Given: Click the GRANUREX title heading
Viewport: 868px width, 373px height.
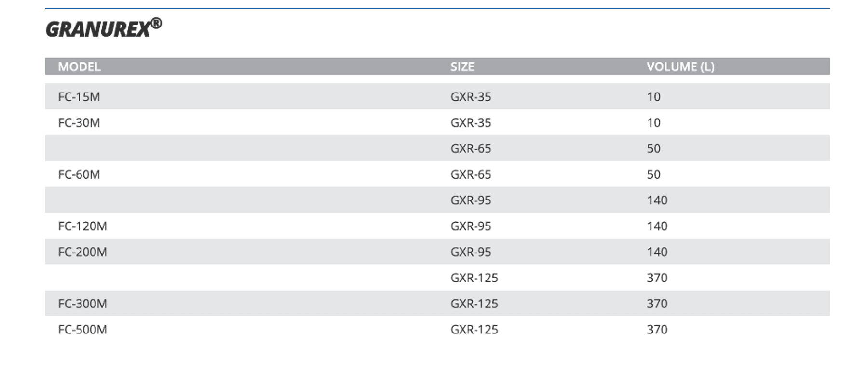Looking at the screenshot, I should coord(98,29).
